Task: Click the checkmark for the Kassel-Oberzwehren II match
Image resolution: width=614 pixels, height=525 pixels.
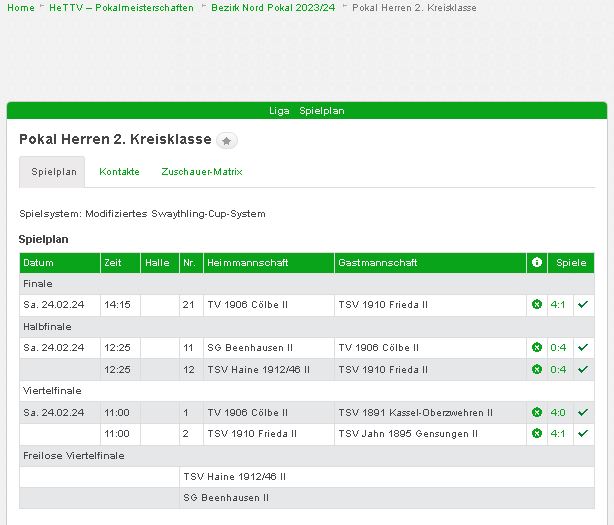Action: (x=583, y=412)
